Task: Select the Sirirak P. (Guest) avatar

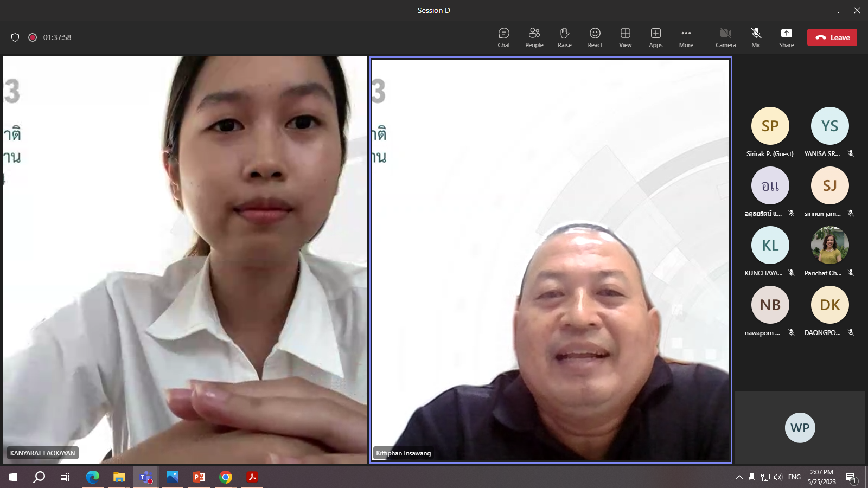Action: click(x=770, y=126)
